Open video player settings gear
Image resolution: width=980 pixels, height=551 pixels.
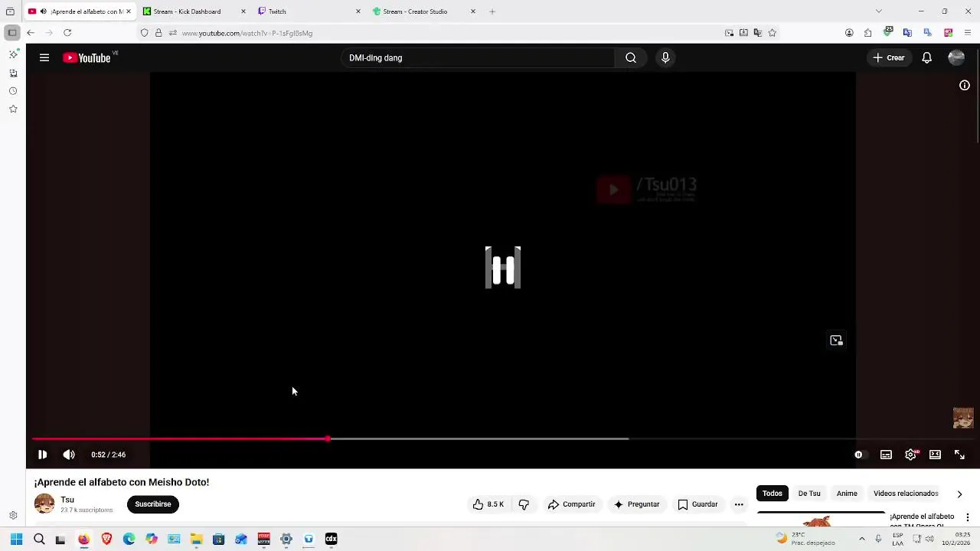pyautogui.click(x=910, y=455)
